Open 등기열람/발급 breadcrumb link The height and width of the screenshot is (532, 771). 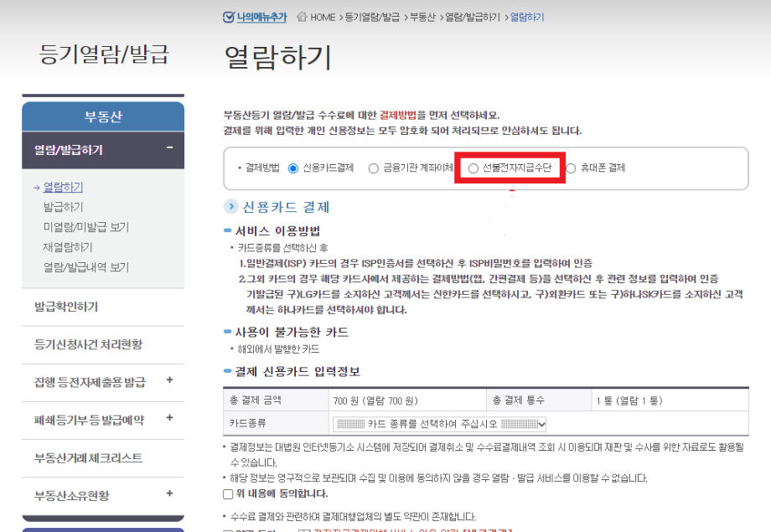(372, 18)
